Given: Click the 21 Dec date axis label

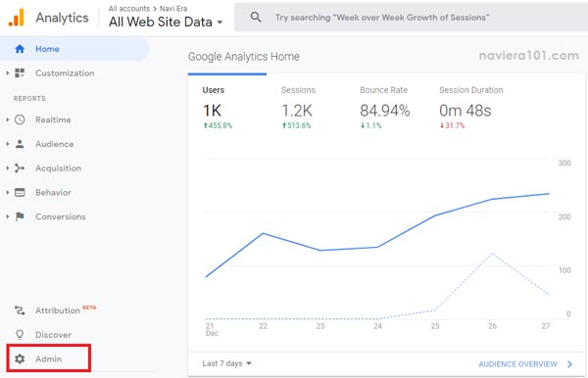Looking at the screenshot, I should (x=212, y=330).
